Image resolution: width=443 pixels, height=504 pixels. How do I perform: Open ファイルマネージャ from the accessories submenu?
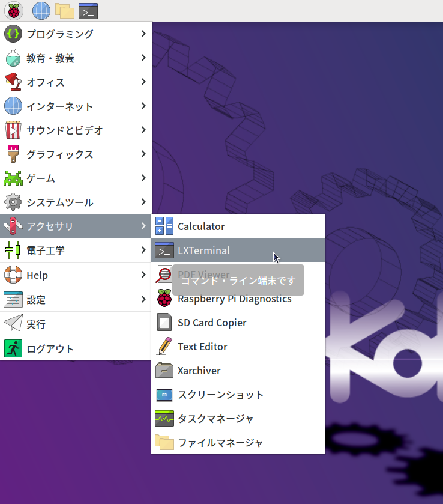tap(220, 443)
